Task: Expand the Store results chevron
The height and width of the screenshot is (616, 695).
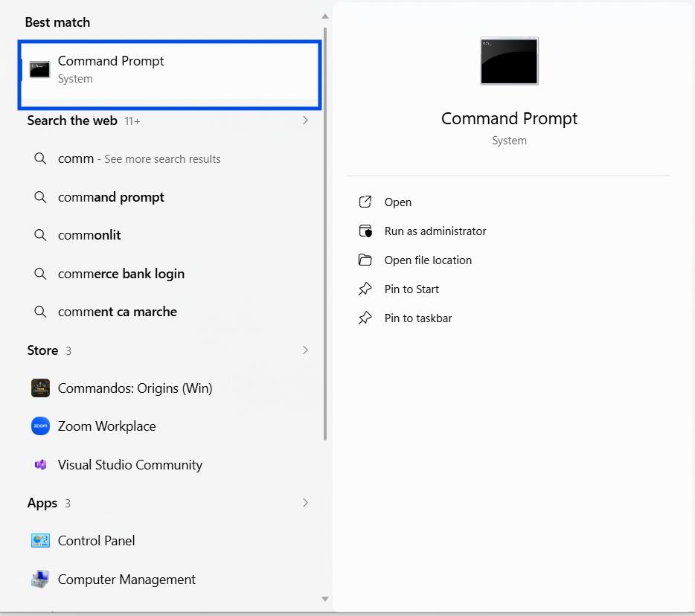Action: coord(305,350)
